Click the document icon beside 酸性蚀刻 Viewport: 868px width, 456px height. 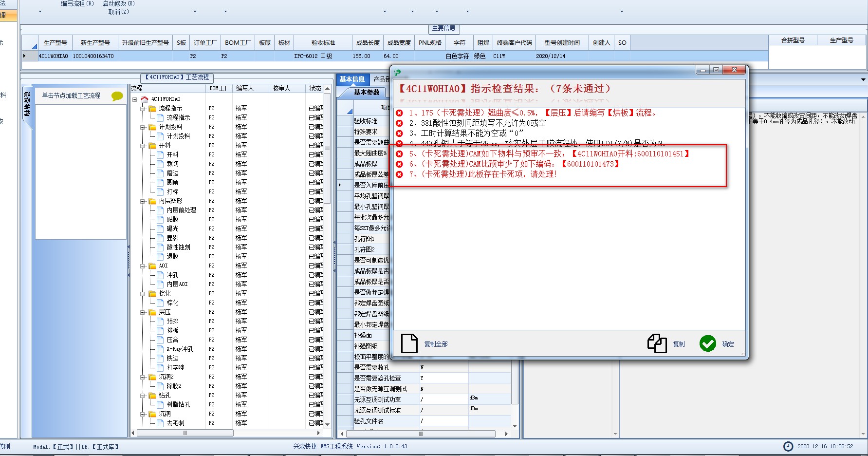click(x=160, y=247)
